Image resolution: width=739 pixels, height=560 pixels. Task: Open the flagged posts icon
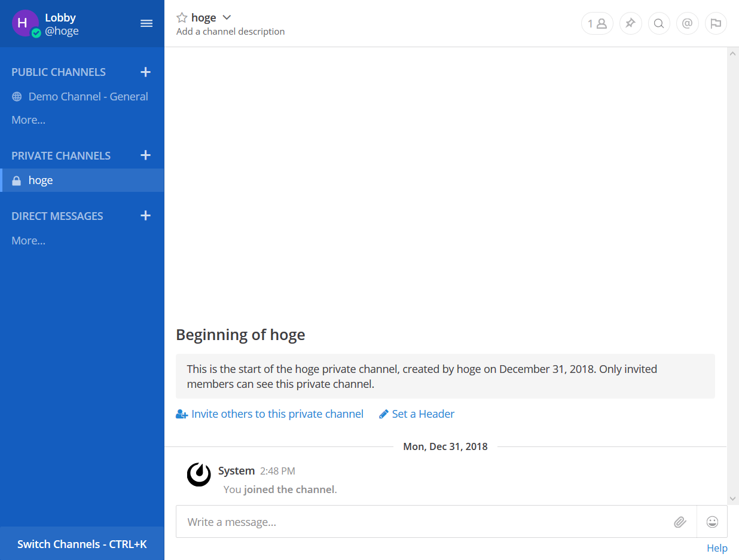click(x=716, y=23)
